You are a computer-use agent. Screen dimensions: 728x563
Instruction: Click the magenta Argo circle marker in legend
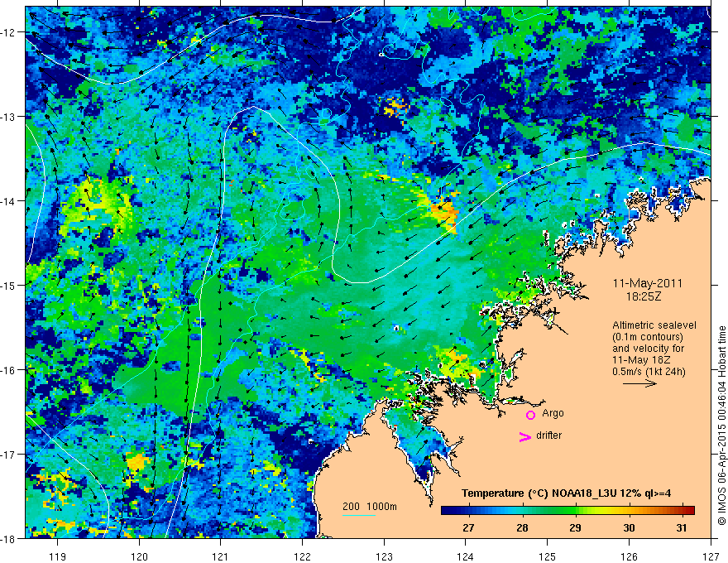(x=530, y=415)
